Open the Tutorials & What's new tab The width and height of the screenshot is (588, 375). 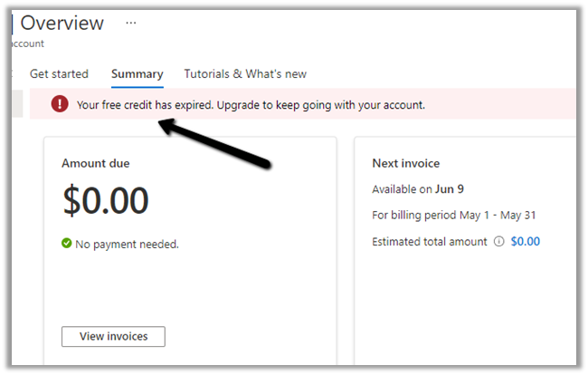click(245, 74)
